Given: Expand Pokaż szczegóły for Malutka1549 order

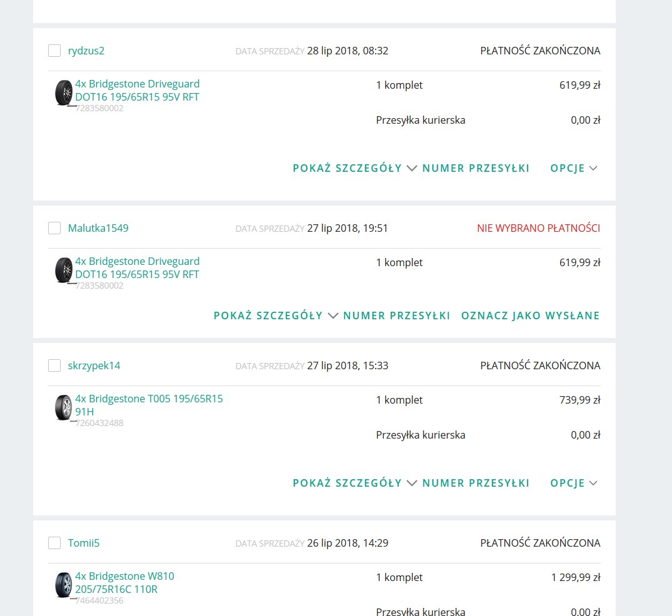Looking at the screenshot, I should coord(275,315).
